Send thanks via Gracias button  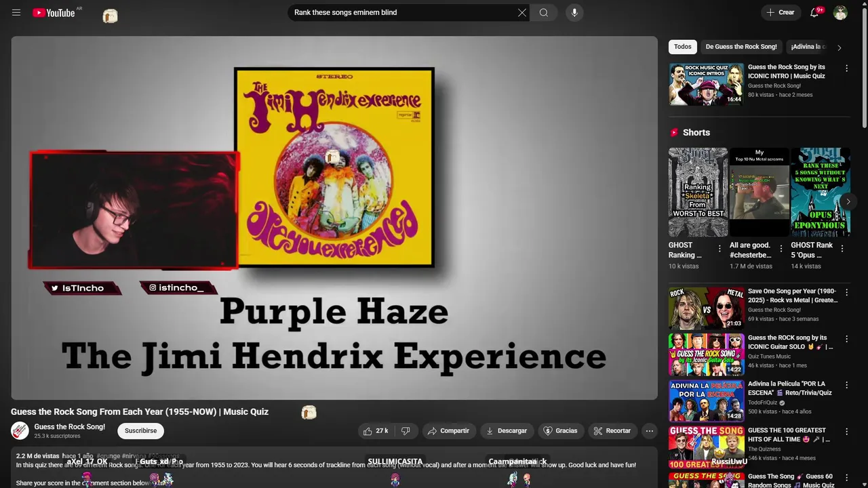561,431
